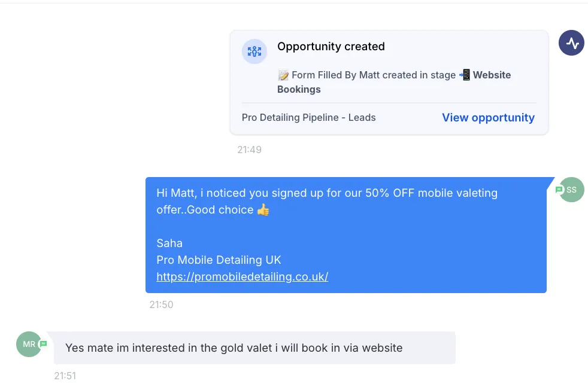
Task: Open the View opportunity link
Action: (x=488, y=118)
